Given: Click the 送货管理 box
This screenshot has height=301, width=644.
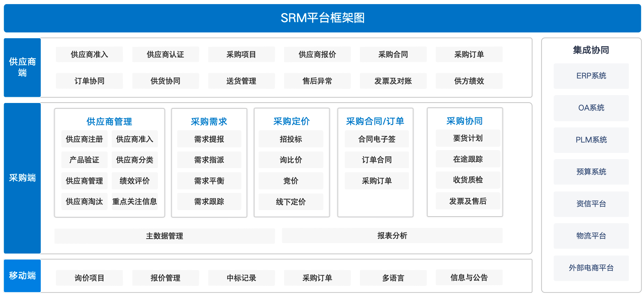Looking at the screenshot, I should [x=241, y=81].
